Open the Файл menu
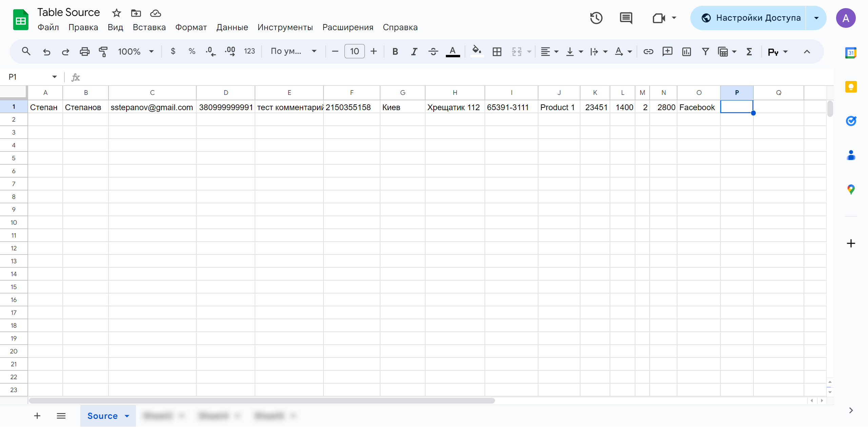This screenshot has height=427, width=868. pos(48,27)
